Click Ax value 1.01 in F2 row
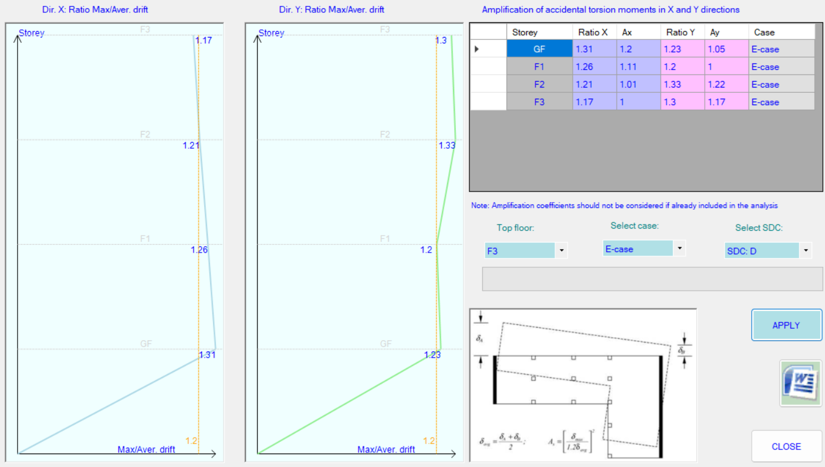Image resolution: width=825 pixels, height=467 pixels. coord(639,84)
